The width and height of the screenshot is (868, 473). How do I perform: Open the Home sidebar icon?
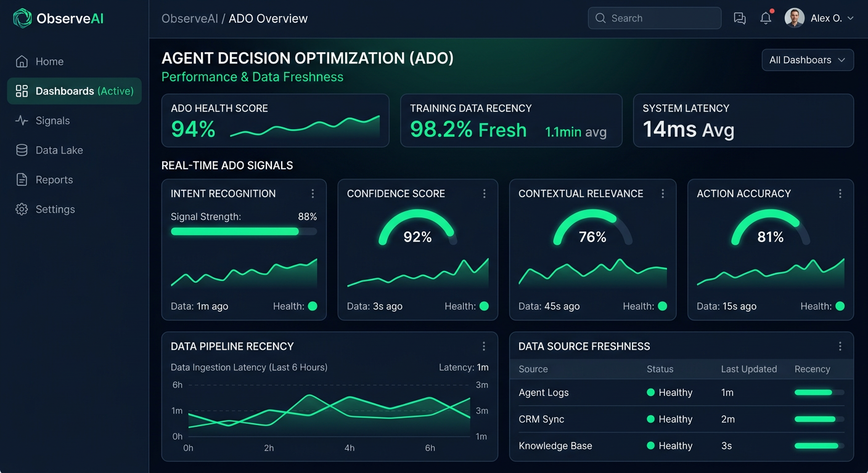tap(22, 62)
